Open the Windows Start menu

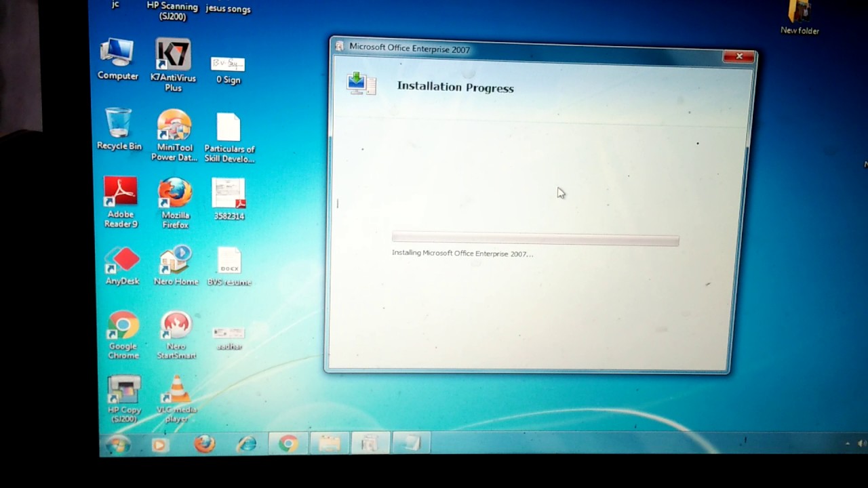coord(118,445)
